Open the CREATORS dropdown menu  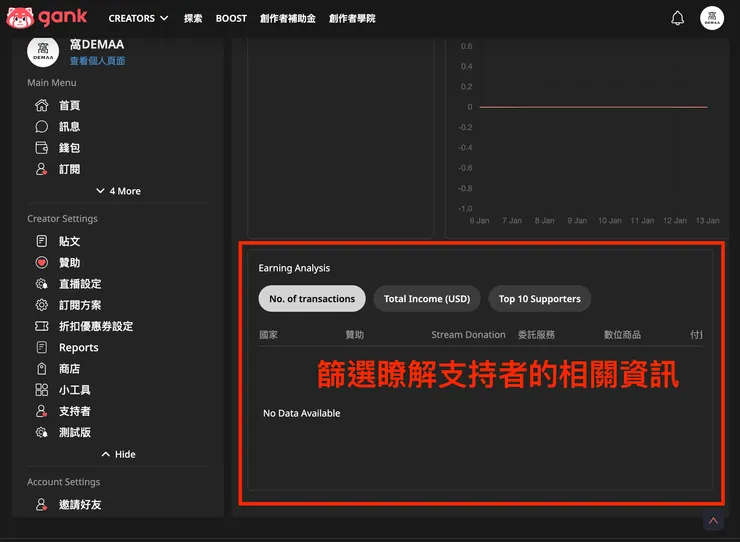point(138,18)
